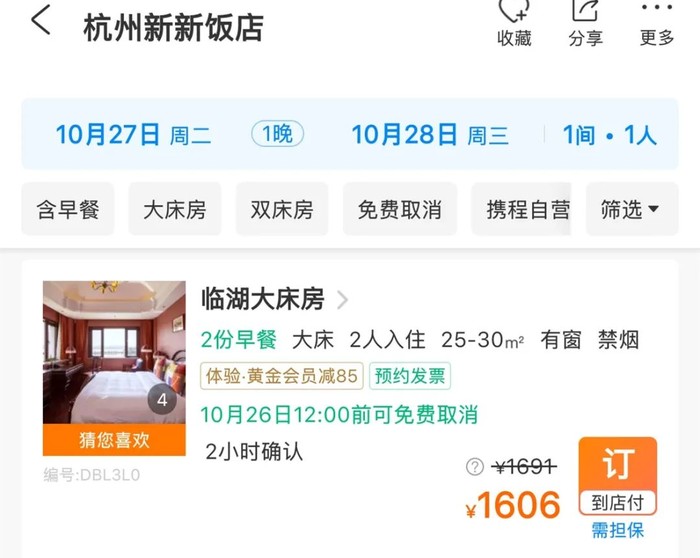Expand 临湖大床房 room details chevron

[x=342, y=300]
